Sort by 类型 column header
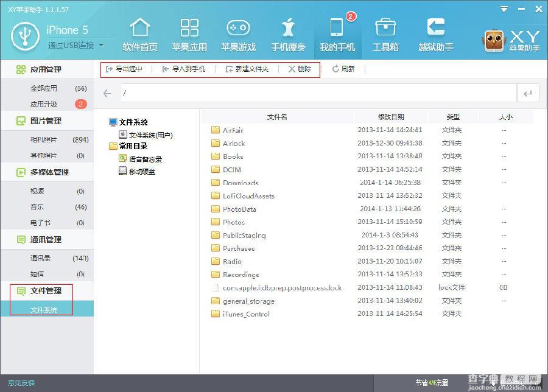Image resolution: width=548 pixels, height=392 pixels. pyautogui.click(x=453, y=117)
